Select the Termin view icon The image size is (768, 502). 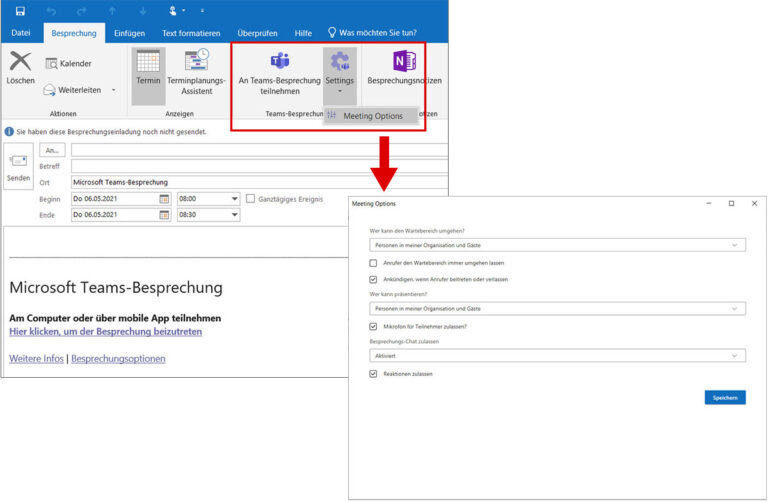coord(148,61)
